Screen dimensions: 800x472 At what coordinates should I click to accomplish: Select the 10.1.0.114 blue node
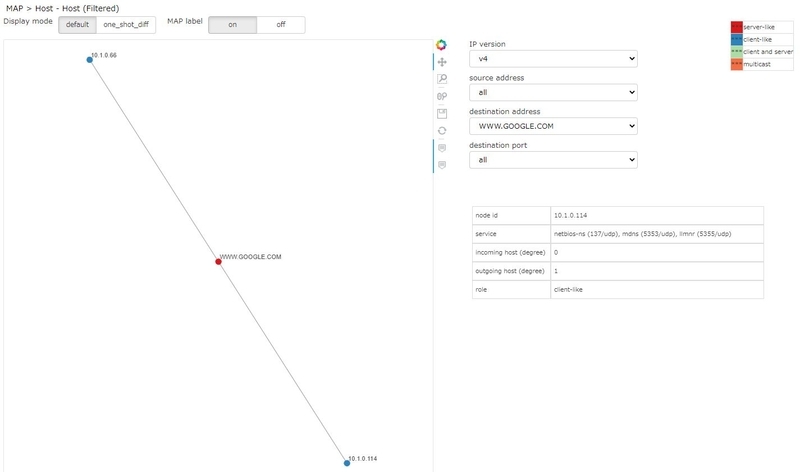347,463
